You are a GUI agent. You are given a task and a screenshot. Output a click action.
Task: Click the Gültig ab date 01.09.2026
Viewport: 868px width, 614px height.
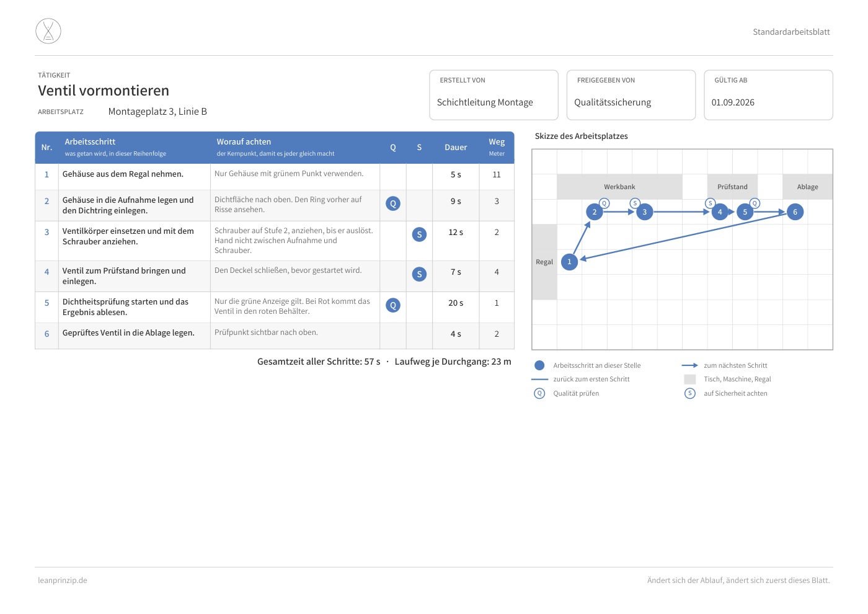click(768, 95)
